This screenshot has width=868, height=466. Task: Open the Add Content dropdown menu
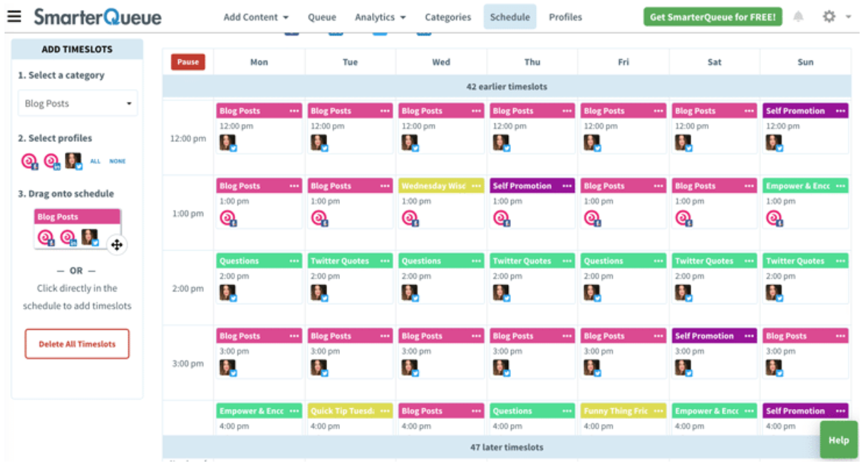pos(256,17)
